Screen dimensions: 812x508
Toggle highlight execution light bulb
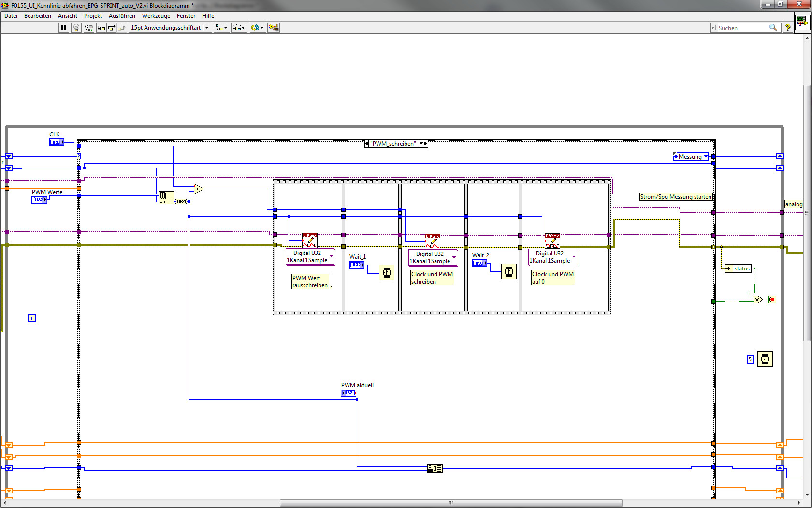76,28
